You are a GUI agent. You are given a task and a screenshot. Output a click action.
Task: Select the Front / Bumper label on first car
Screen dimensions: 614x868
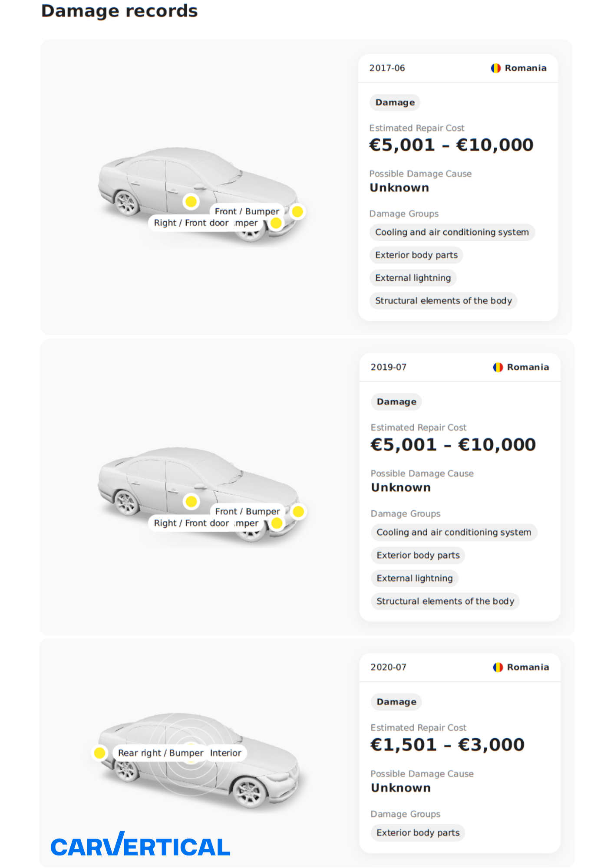point(247,211)
